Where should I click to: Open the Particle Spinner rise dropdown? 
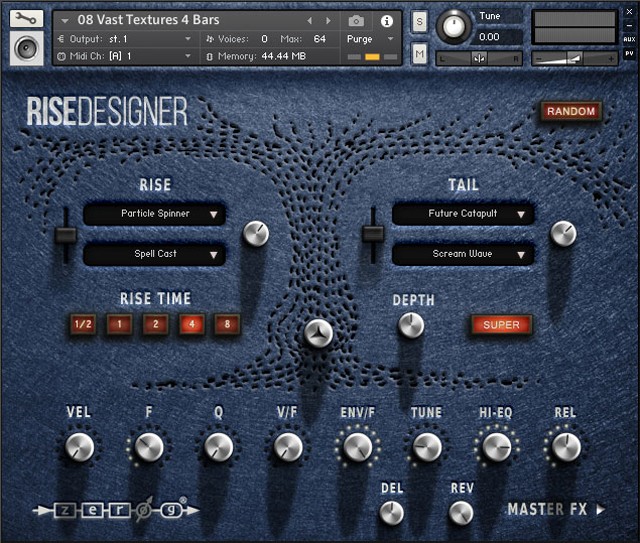point(155,214)
